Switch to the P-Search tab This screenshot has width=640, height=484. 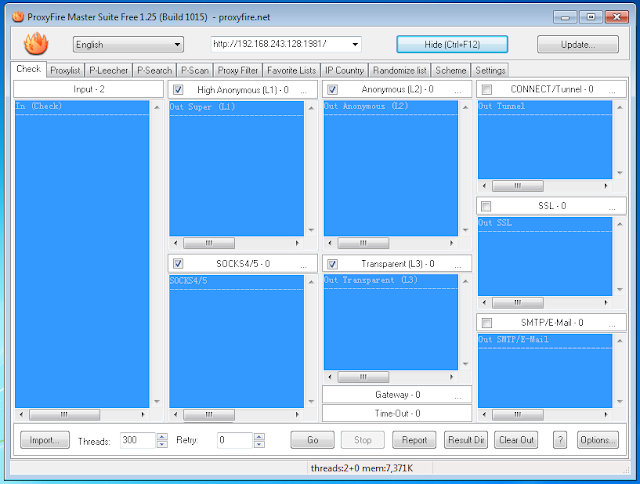point(154,70)
